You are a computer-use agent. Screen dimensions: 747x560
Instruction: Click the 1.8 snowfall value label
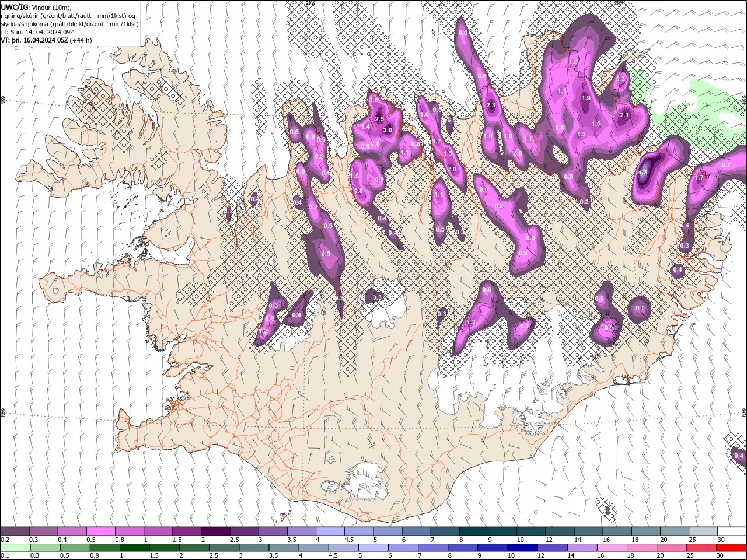pos(358,191)
